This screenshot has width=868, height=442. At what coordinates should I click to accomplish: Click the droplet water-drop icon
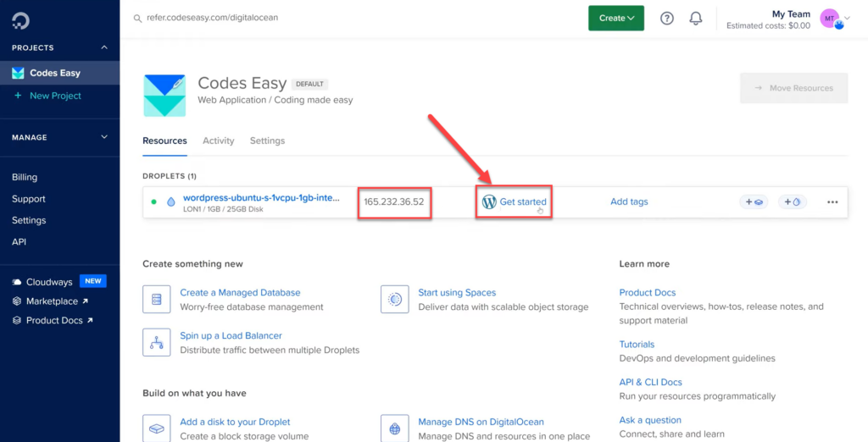[171, 202]
